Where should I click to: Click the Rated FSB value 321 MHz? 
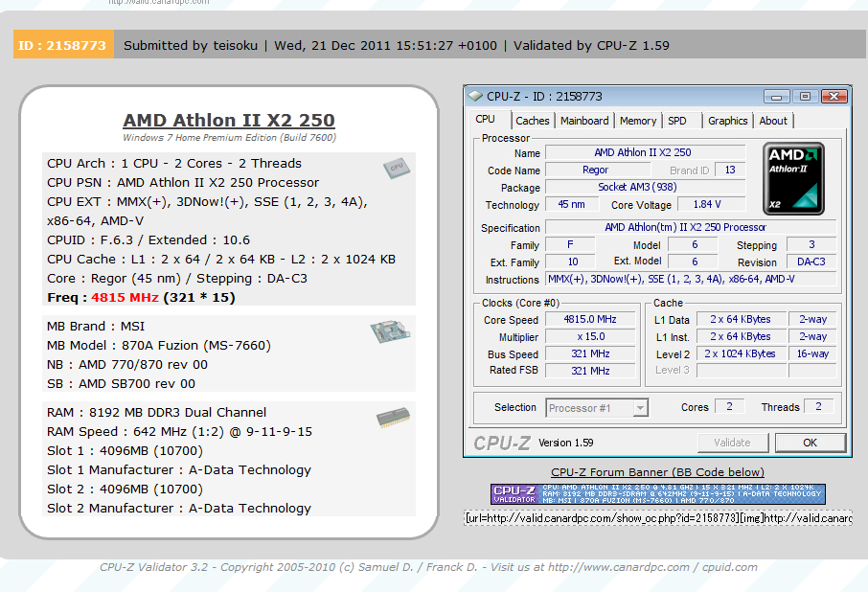point(590,371)
